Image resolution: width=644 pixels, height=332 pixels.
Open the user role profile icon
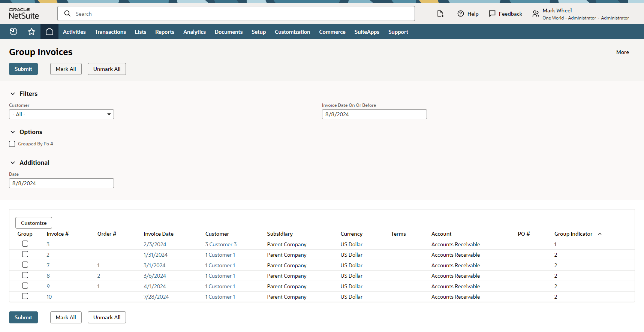click(536, 14)
